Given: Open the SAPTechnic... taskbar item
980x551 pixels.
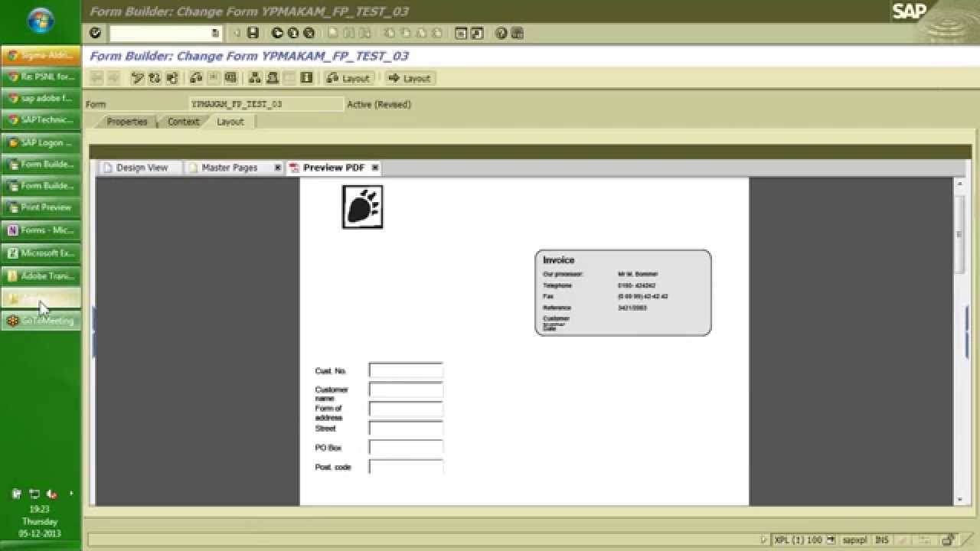Looking at the screenshot, I should [41, 119].
